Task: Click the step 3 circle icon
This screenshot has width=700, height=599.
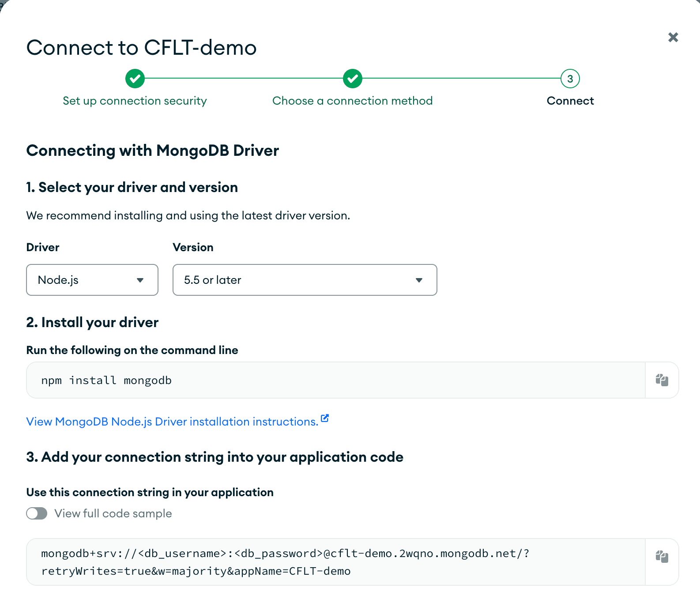Action: pos(570,79)
